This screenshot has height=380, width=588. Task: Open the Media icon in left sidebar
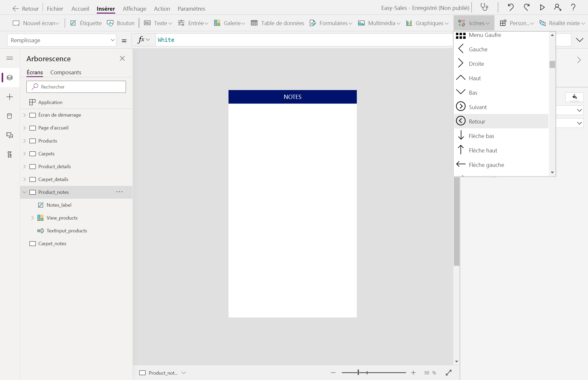pyautogui.click(x=9, y=135)
